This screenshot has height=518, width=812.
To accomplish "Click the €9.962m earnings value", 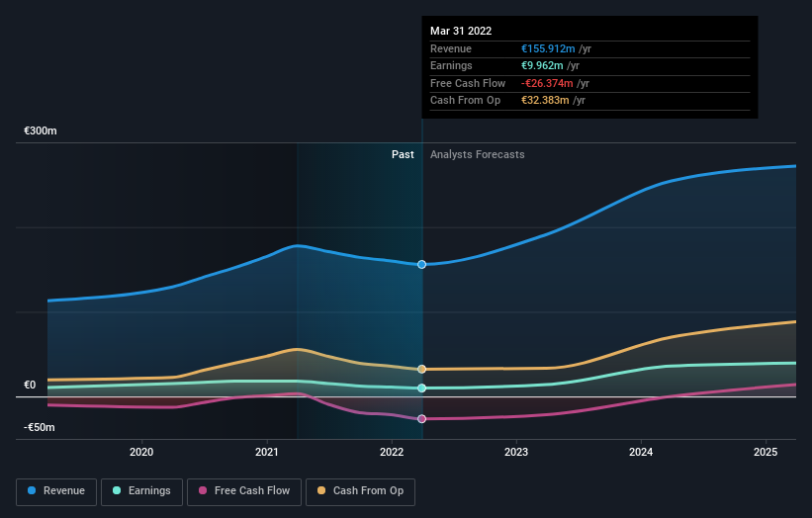I will click(542, 65).
